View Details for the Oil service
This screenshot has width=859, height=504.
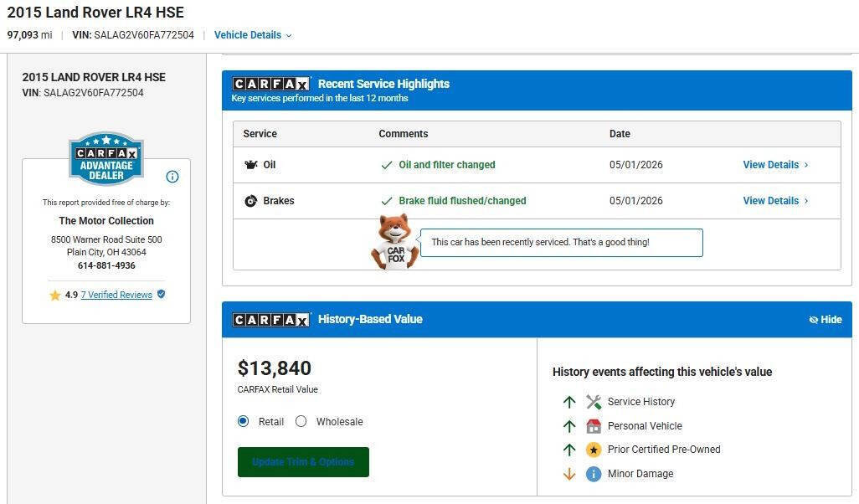coord(771,165)
